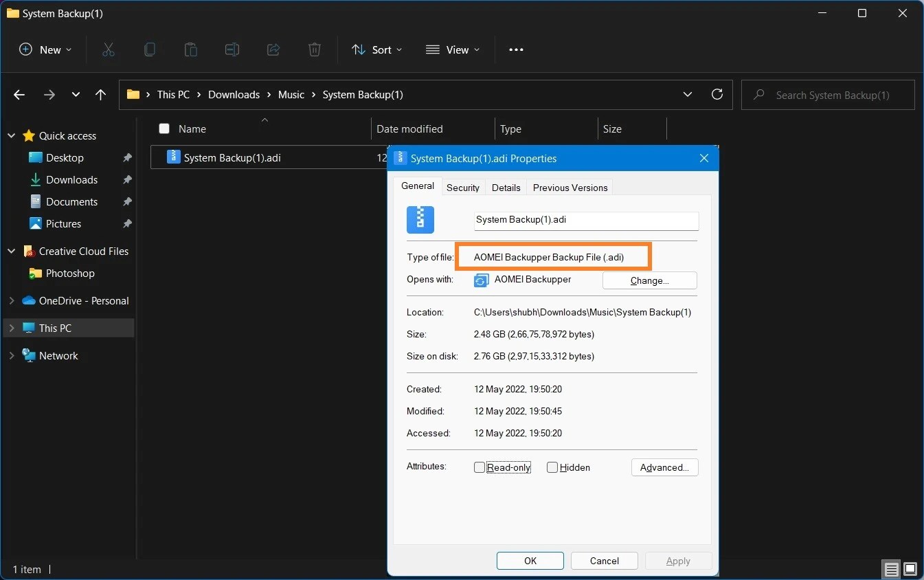
Task: Select the System Backup(1).adi file row
Action: click(x=270, y=157)
